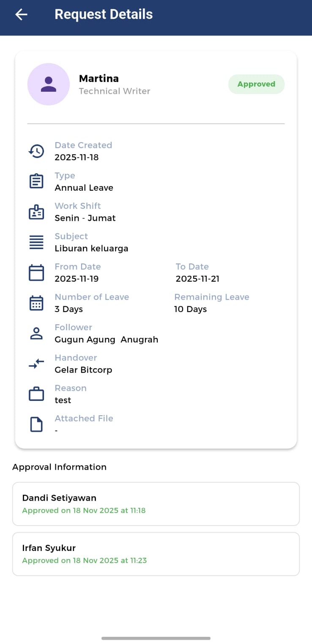Open Dandi Setiyawan approval card

[x=156, y=504]
